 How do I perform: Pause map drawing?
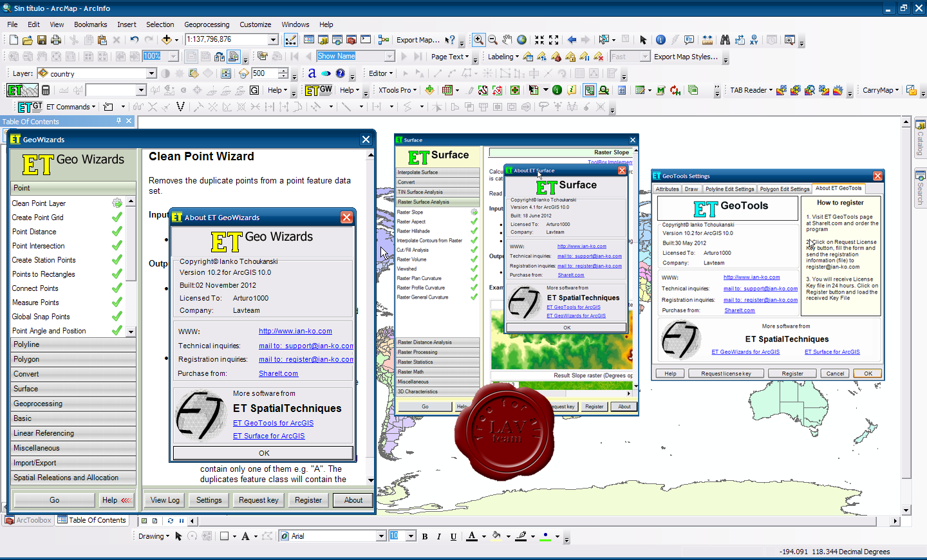(182, 521)
